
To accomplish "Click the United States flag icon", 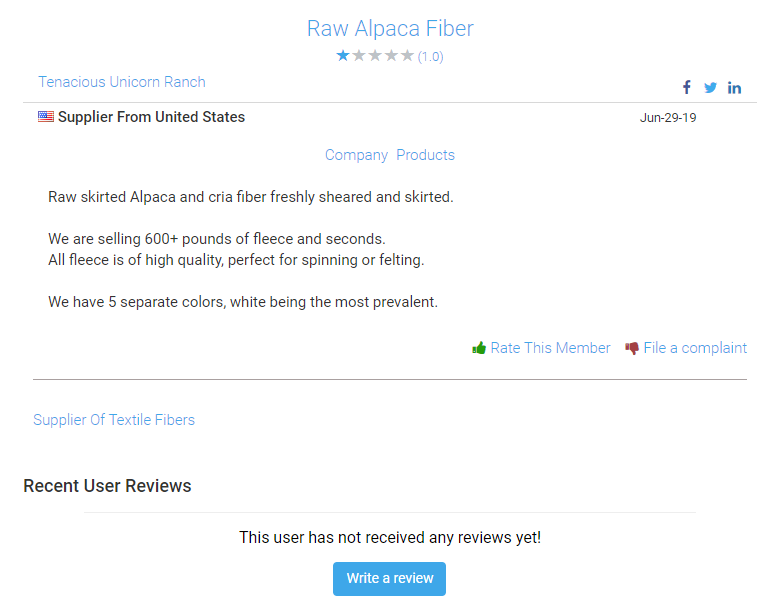I will (46, 117).
